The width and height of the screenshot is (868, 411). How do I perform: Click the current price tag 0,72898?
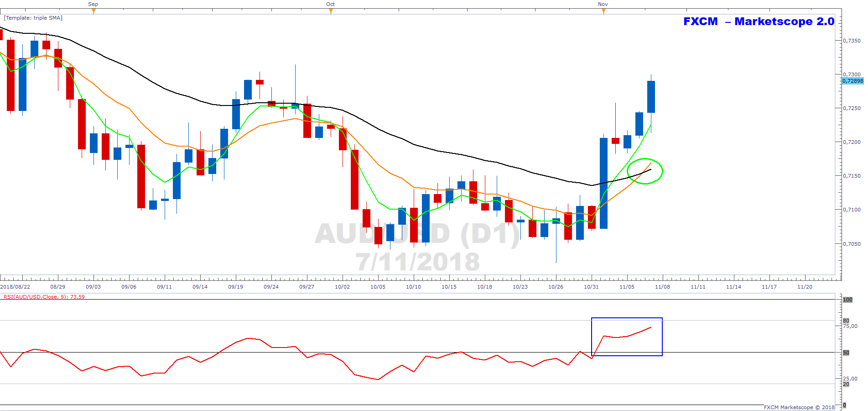[x=852, y=81]
